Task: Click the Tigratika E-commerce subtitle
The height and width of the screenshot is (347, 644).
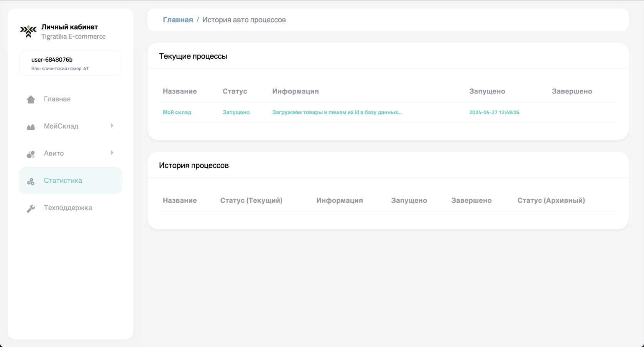Action: click(x=73, y=36)
